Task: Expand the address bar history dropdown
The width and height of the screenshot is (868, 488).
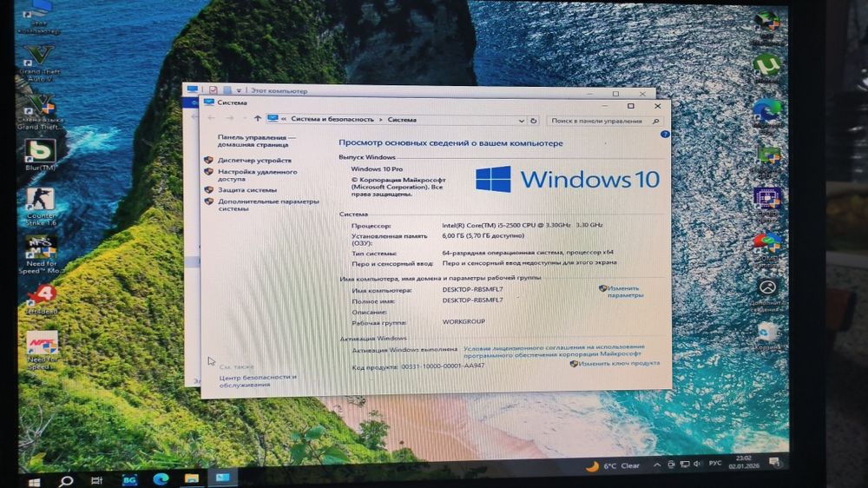Action: point(521,120)
